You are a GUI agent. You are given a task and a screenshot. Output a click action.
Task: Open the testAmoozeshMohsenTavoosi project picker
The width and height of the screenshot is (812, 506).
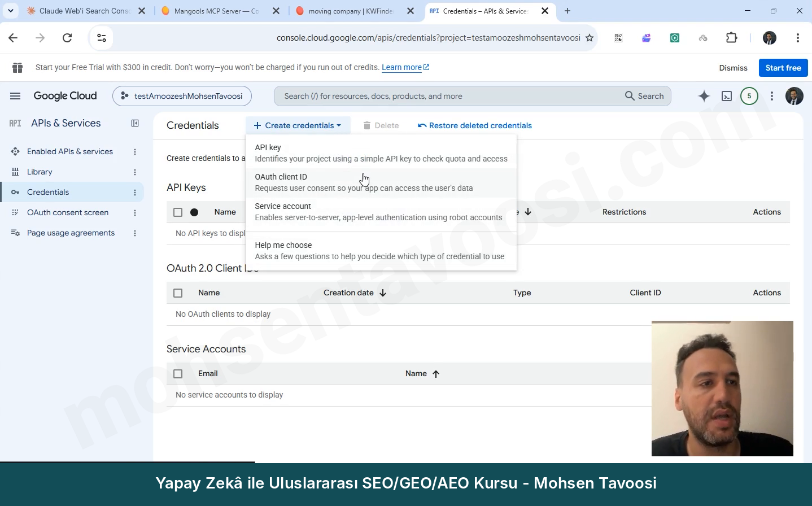(x=182, y=96)
